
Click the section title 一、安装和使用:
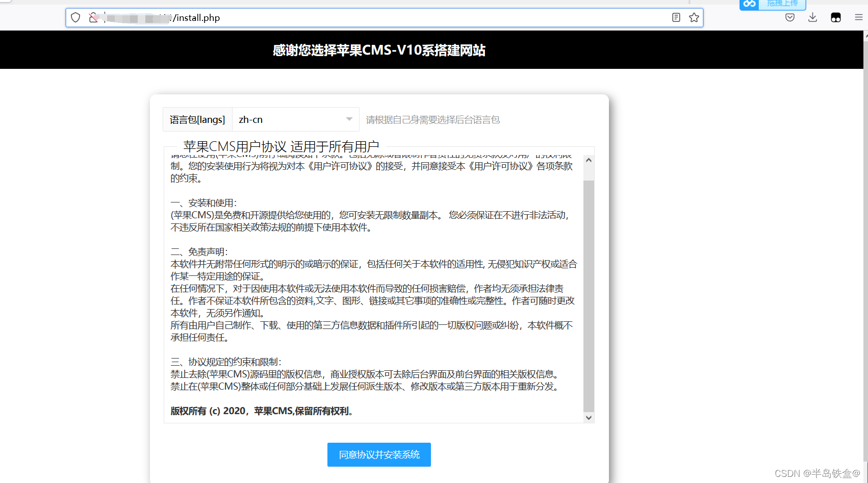pos(203,203)
